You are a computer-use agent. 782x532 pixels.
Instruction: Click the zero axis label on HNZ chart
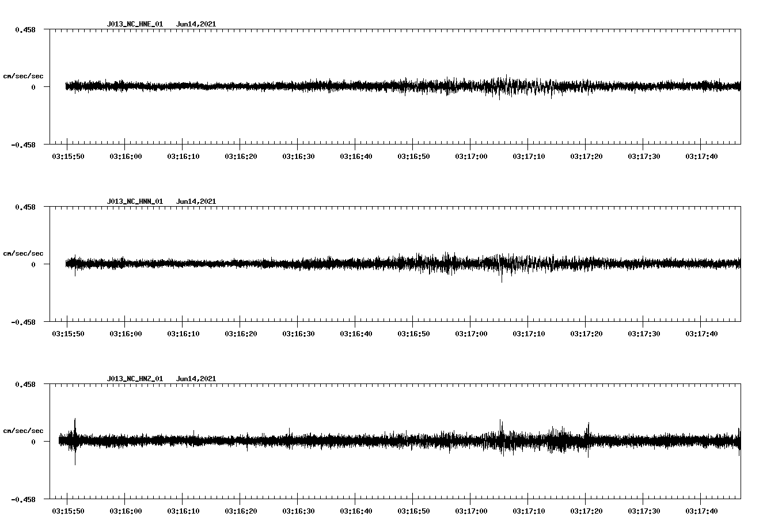click(x=33, y=442)
